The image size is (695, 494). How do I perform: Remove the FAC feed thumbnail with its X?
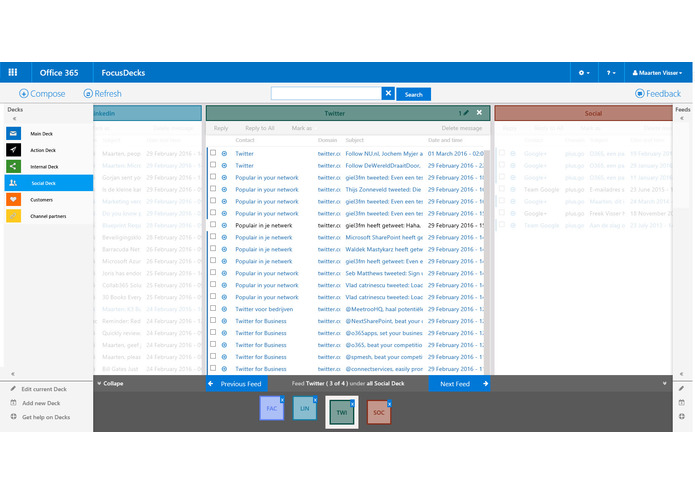click(282, 400)
